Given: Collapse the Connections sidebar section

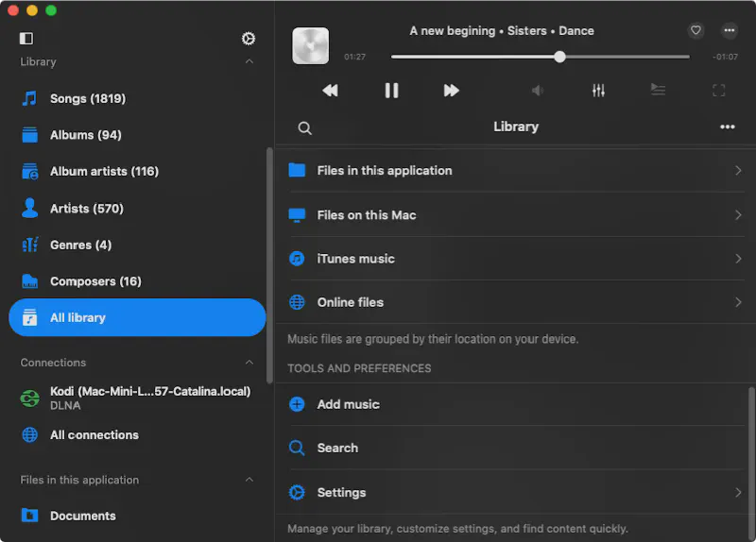Looking at the screenshot, I should (249, 363).
